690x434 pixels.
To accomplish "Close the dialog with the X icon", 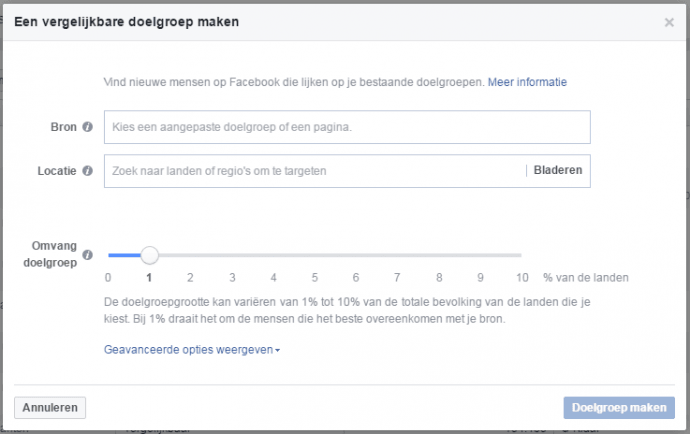I will [669, 22].
